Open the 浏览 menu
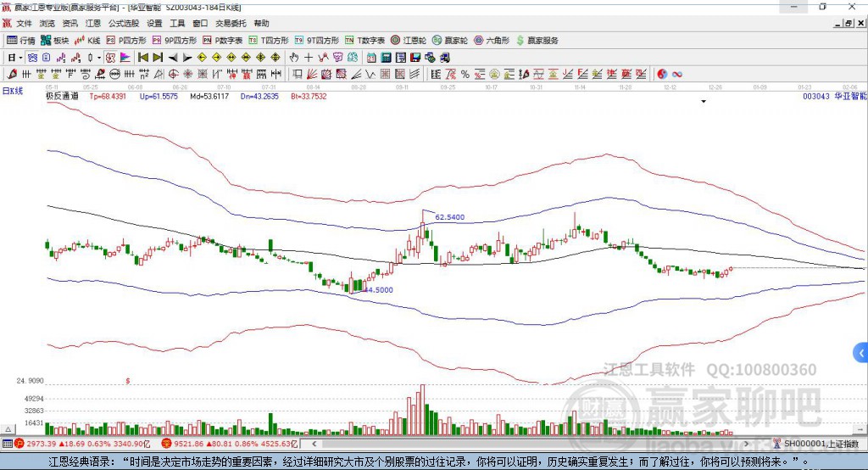The width and height of the screenshot is (868, 470). coord(47,23)
